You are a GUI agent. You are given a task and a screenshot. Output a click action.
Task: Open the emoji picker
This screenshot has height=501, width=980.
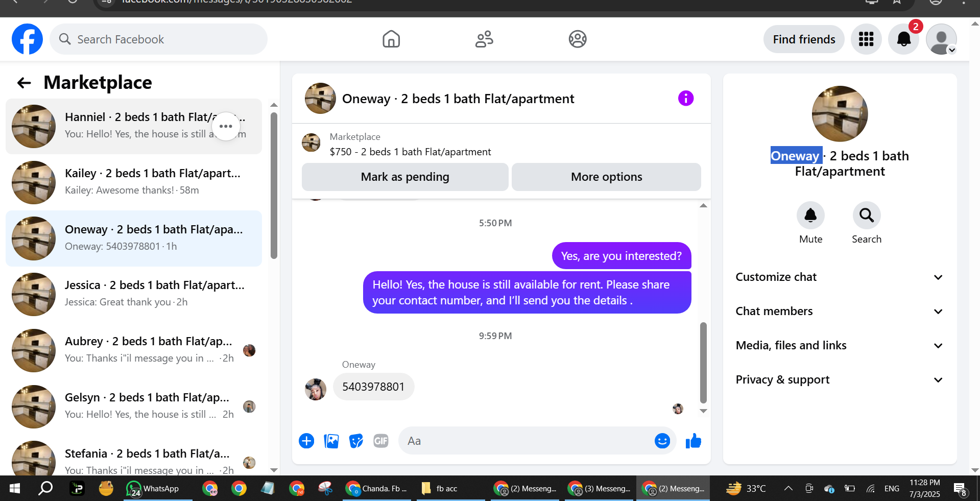click(662, 441)
